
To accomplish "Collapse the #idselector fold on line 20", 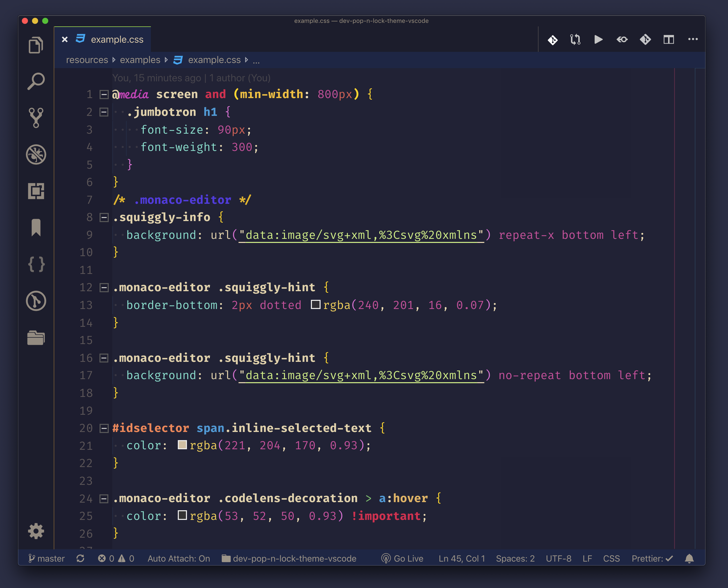I will (104, 428).
